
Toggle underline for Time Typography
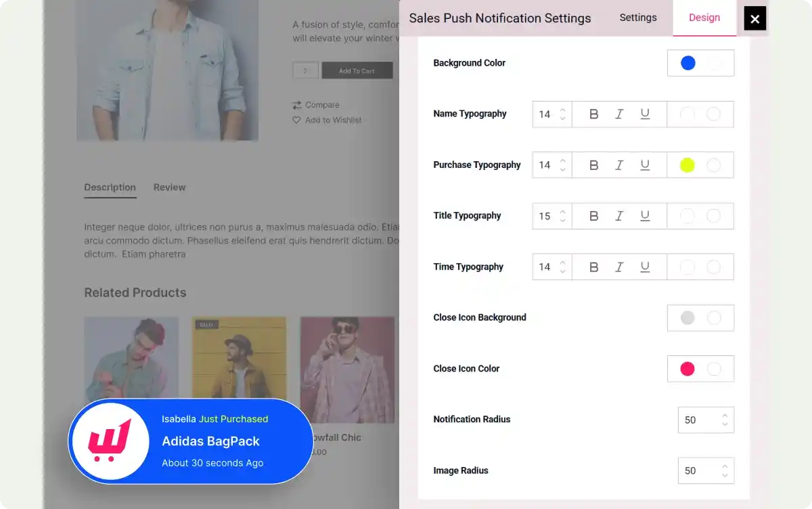coord(645,267)
